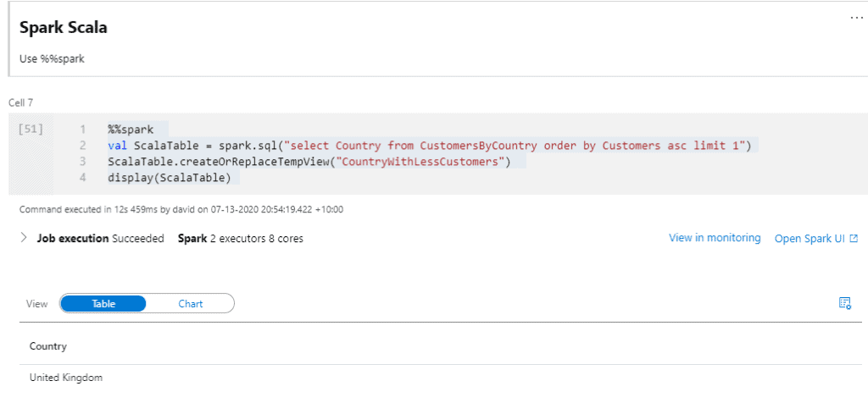The height and width of the screenshot is (403, 868).
Task: Click the Cell 7 label
Action: [x=21, y=102]
